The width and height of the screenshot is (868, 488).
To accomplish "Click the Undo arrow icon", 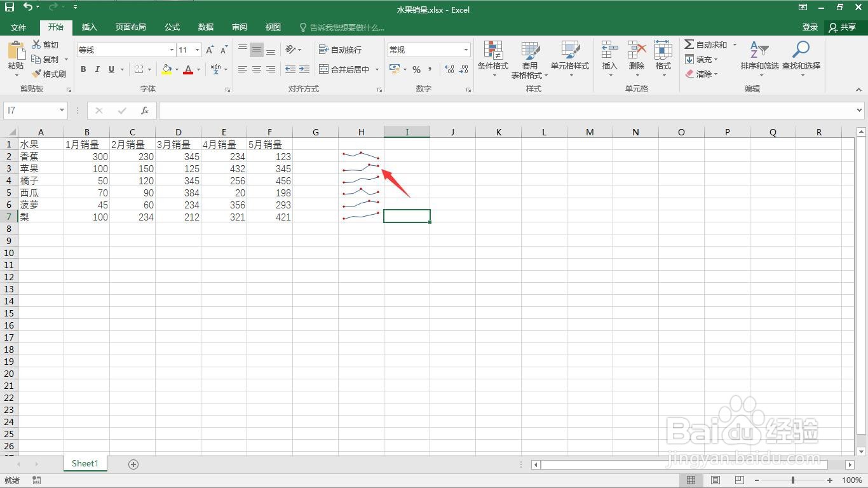I will click(28, 7).
